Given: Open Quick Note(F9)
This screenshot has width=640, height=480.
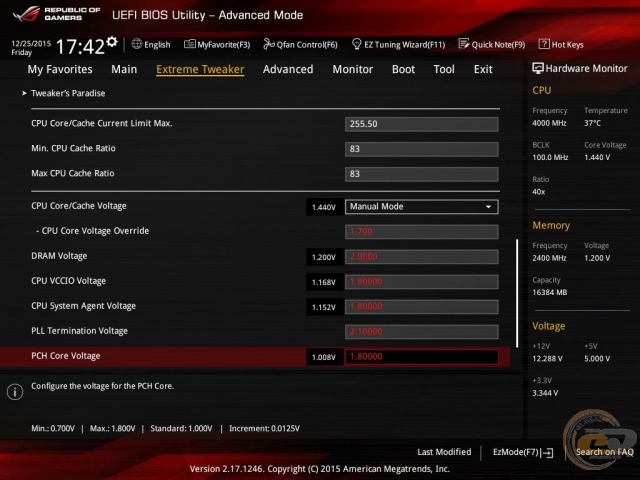Looking at the screenshot, I should 498,44.
